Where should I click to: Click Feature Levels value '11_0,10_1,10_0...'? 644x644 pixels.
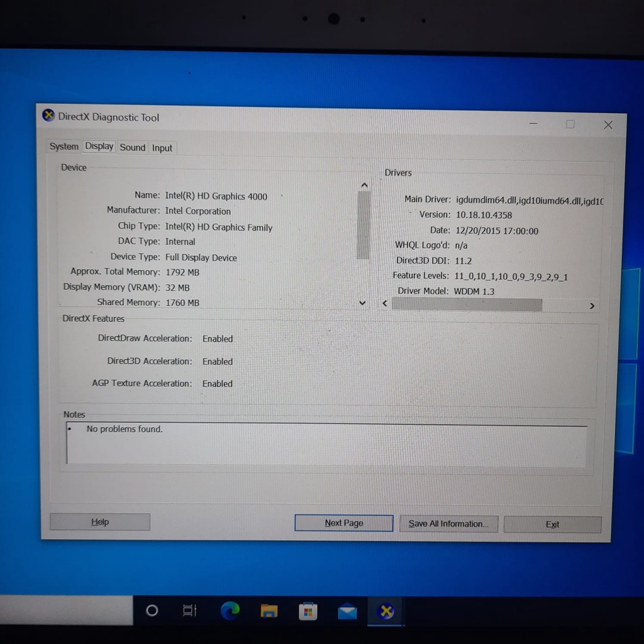tap(511, 277)
